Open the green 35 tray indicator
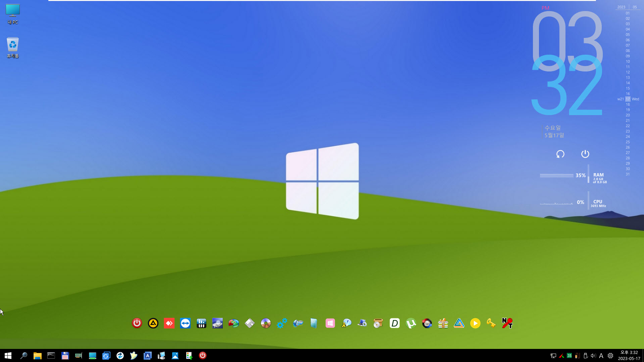Viewport: 644px width, 362px height. (x=569, y=356)
